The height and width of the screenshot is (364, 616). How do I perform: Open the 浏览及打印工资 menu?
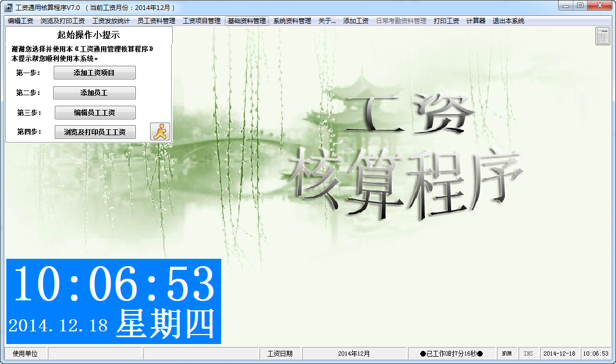[63, 21]
